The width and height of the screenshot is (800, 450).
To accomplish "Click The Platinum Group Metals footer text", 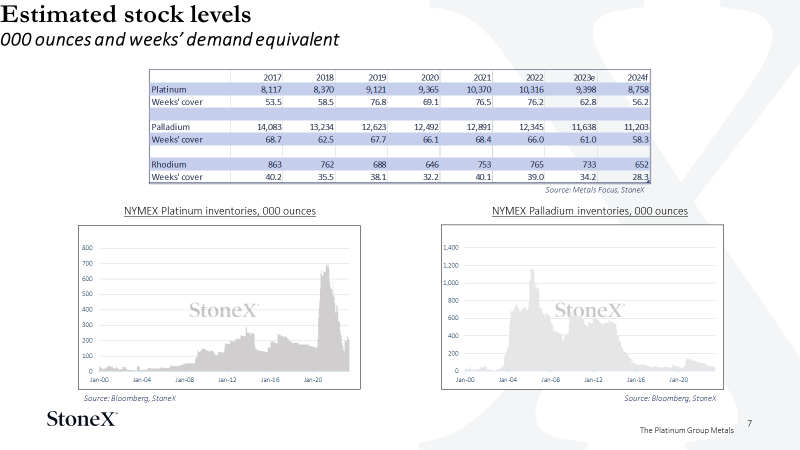I will tap(687, 430).
